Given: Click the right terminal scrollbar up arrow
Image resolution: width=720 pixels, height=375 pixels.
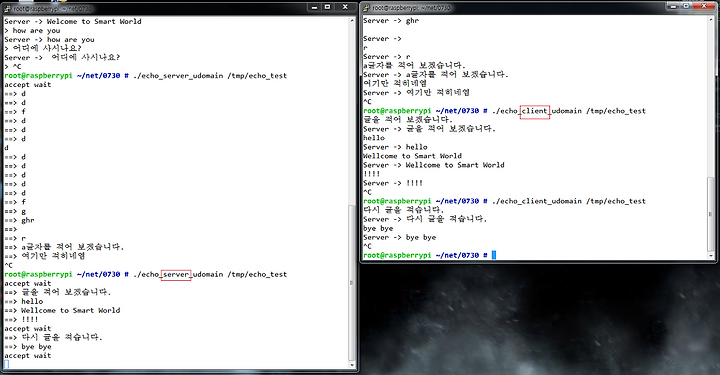Looking at the screenshot, I should tap(711, 20).
